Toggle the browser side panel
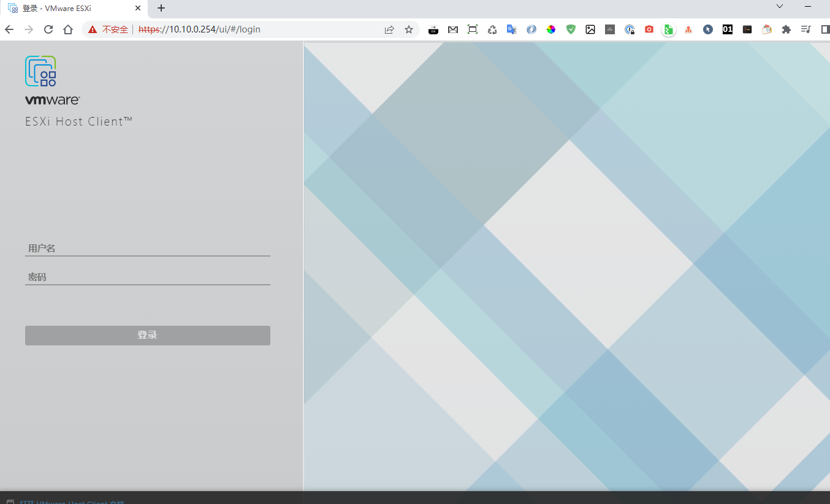This screenshot has width=830, height=504. [x=824, y=29]
